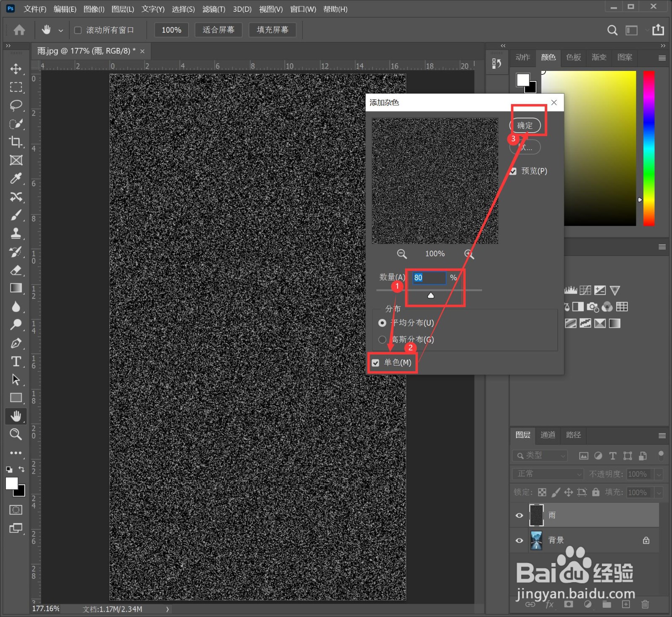Expand the collapsed toolbar chevrons
This screenshot has width=672, height=617.
pyautogui.click(x=8, y=45)
